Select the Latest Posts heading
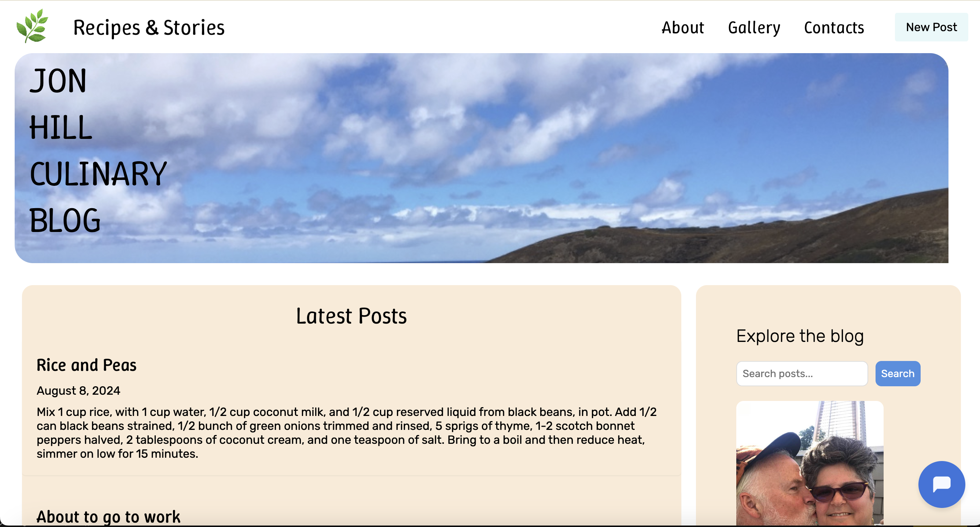Image resolution: width=980 pixels, height=527 pixels. coord(351,316)
